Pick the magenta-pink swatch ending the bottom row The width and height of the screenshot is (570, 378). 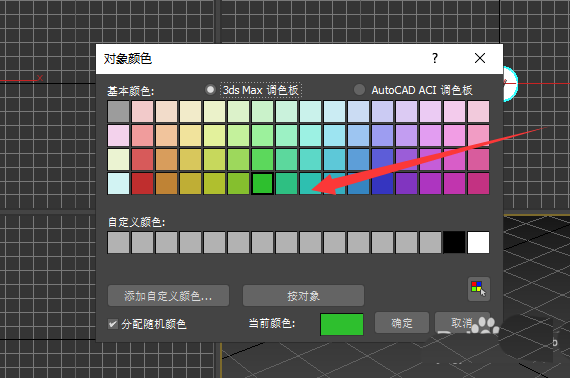478,184
